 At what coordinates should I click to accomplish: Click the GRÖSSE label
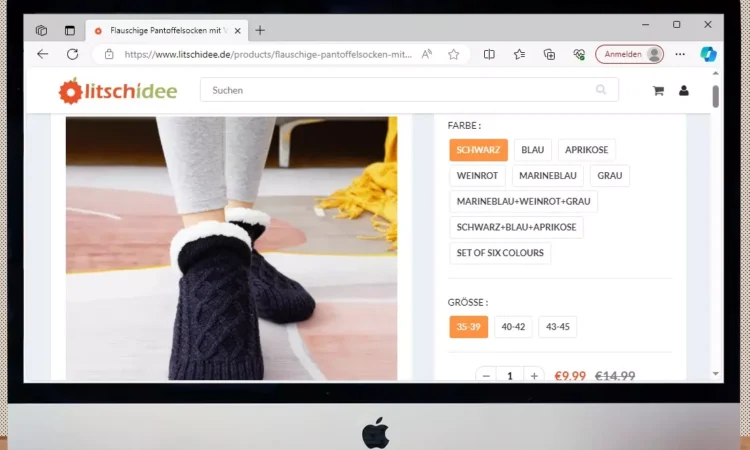[468, 302]
